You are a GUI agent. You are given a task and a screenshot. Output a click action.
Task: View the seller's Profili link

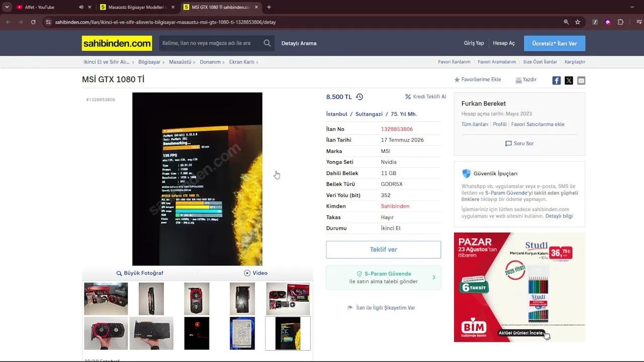(500, 124)
